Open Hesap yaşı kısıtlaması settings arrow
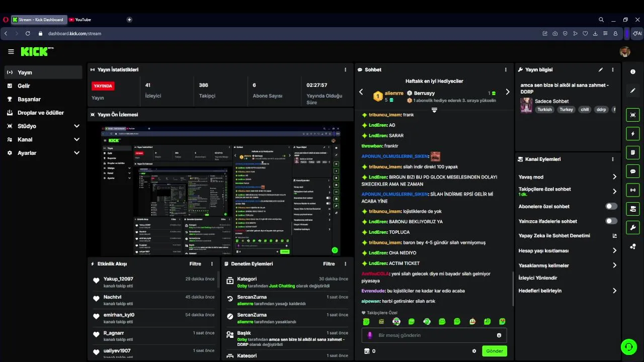This screenshot has height=362, width=644. [x=614, y=250]
